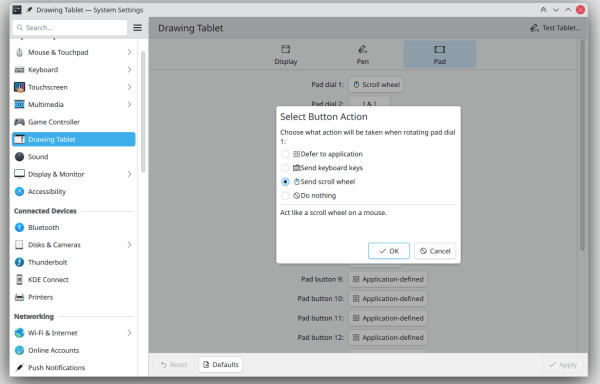Expand the Touchscreen chevron
The height and width of the screenshot is (384, 600).
point(129,87)
